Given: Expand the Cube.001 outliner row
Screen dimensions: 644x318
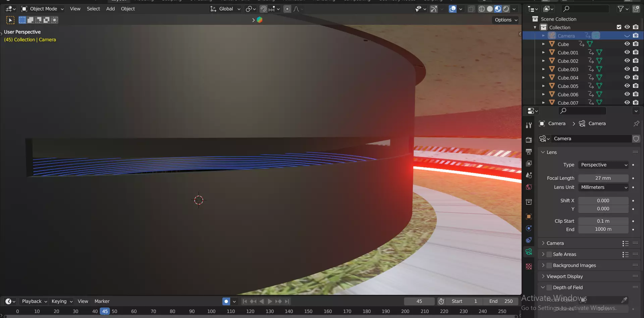Looking at the screenshot, I should (x=543, y=52).
